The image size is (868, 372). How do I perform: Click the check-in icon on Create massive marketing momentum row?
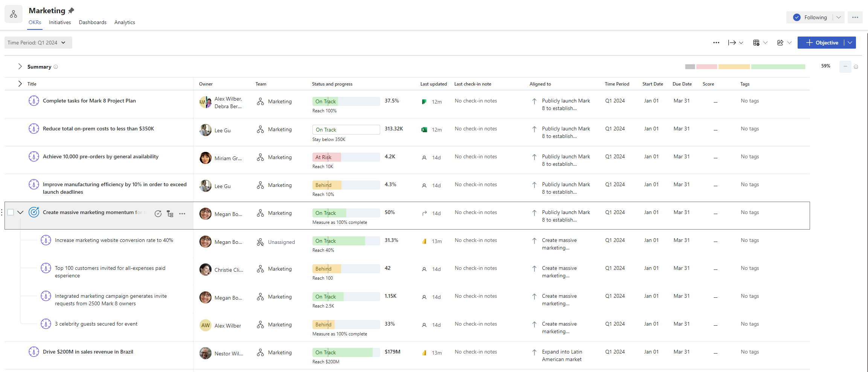click(x=158, y=214)
